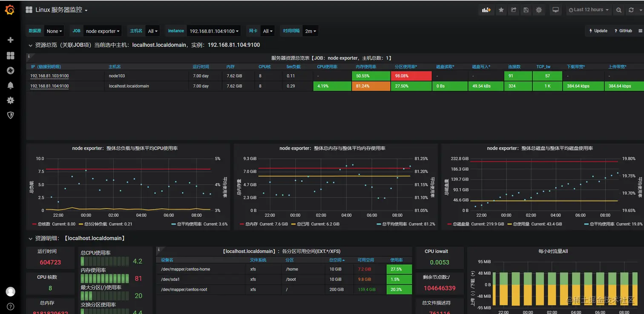Open the Linux 服务器监控 dashboard title menu

pyautogui.click(x=57, y=10)
